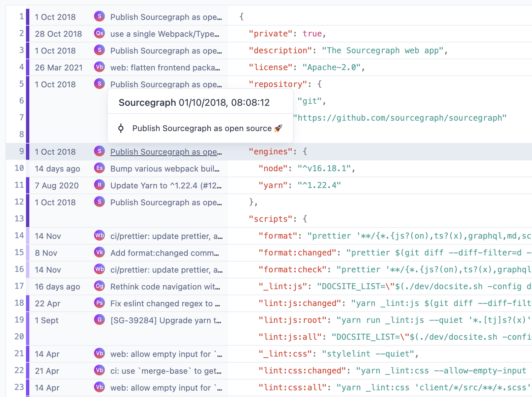Click the S avatar on line 5
This screenshot has width=532, height=397.
point(99,84)
